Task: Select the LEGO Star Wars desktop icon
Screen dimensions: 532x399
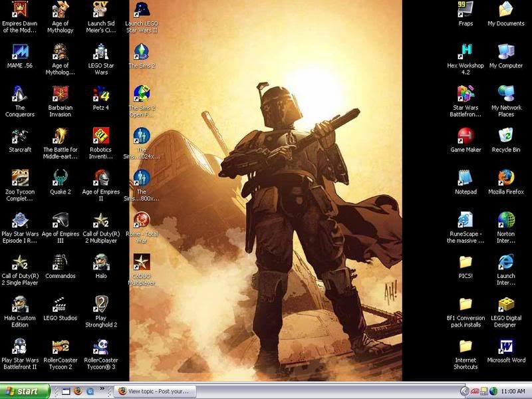Action: click(x=101, y=59)
